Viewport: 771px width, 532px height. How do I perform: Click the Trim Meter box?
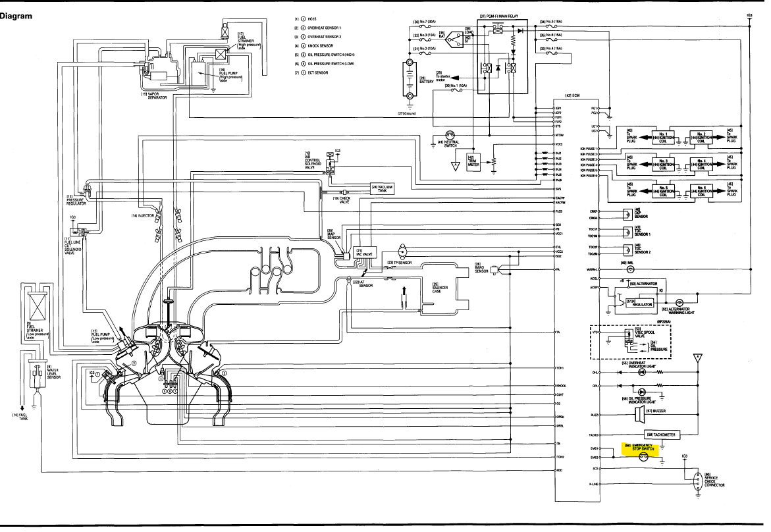pos(473,163)
